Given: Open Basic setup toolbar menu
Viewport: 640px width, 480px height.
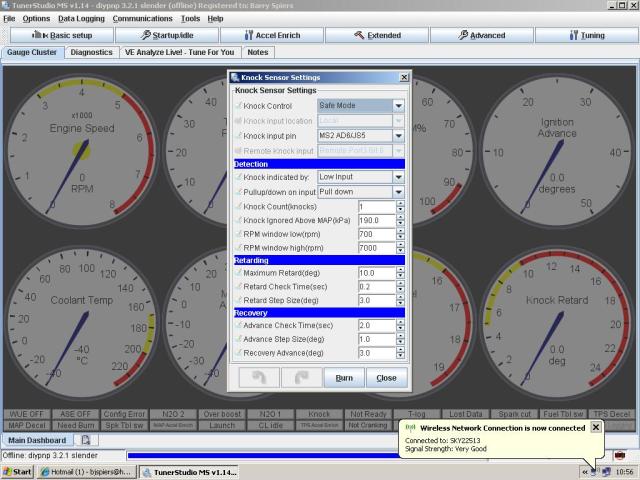Looking at the screenshot, I should click(58, 35).
